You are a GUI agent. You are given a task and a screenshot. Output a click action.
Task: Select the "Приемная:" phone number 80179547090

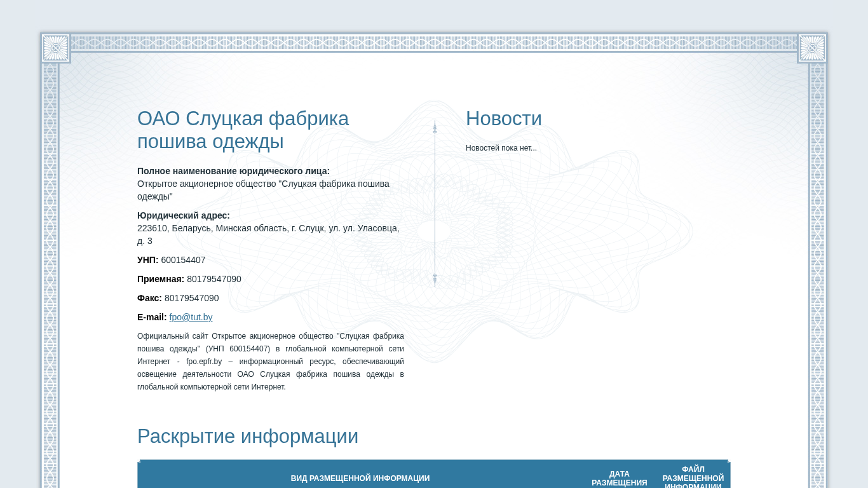pyautogui.click(x=214, y=279)
